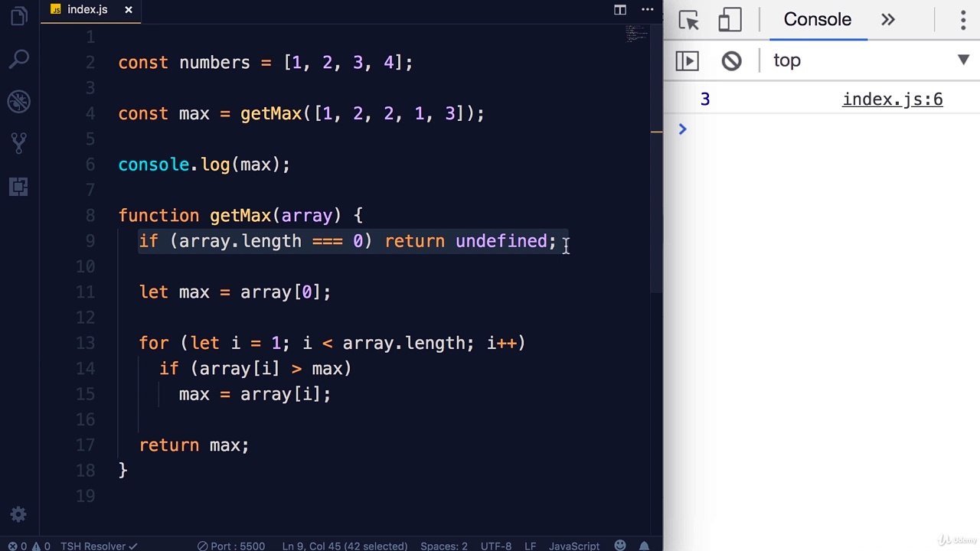Open errors and warnings problems panel

click(29, 546)
